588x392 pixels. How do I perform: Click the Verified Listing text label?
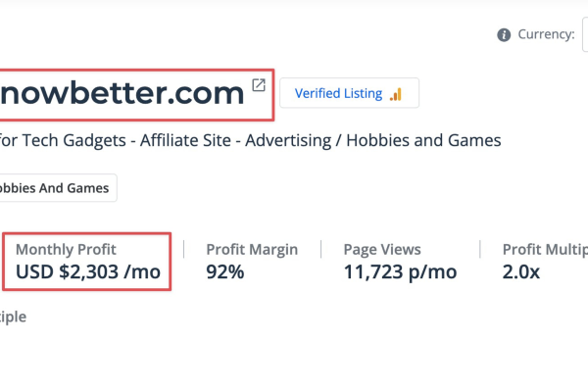click(x=338, y=93)
